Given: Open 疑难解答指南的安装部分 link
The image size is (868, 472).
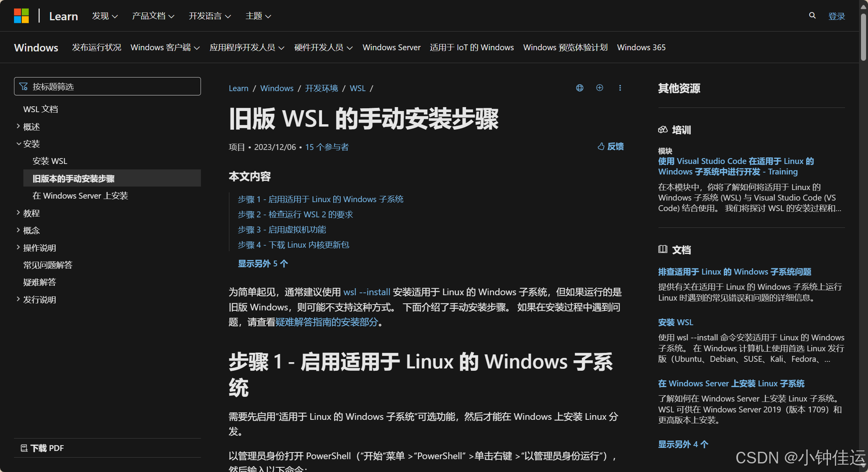Looking at the screenshot, I should click(327, 322).
